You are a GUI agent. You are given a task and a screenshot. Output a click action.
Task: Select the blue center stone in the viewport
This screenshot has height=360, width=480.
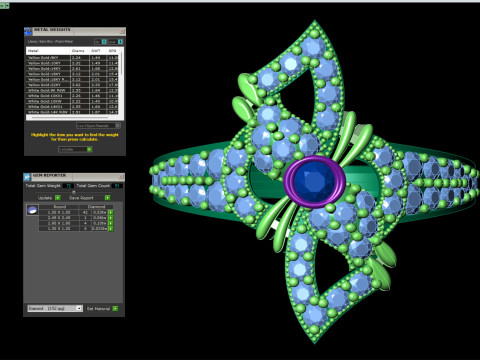(314, 182)
